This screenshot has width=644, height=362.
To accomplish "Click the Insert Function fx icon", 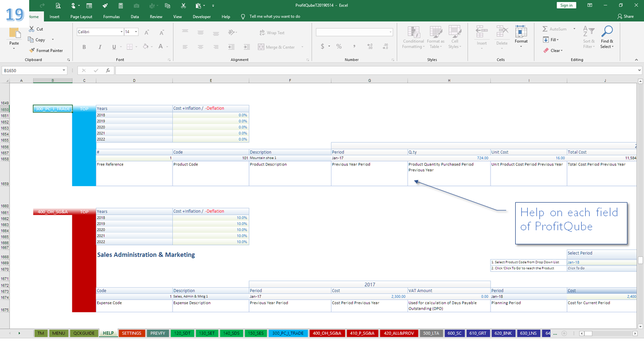I will click(x=108, y=70).
